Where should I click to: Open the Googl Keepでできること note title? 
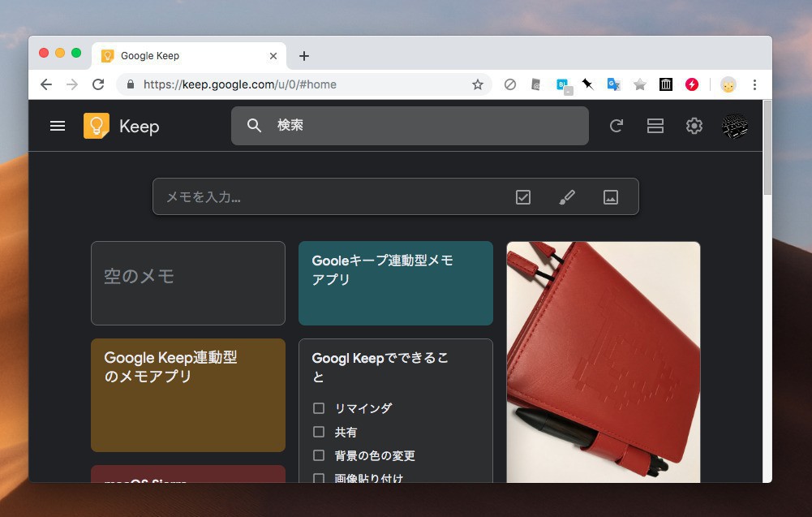pos(380,368)
